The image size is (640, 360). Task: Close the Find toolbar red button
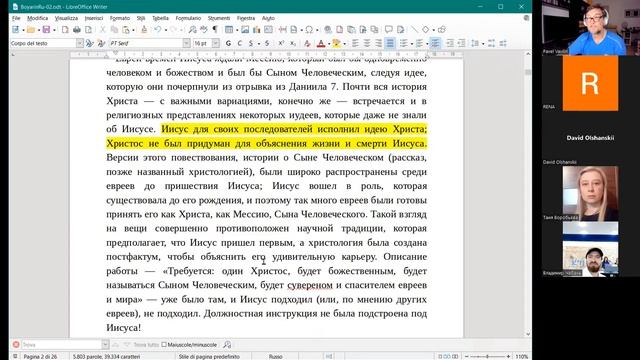16,345
